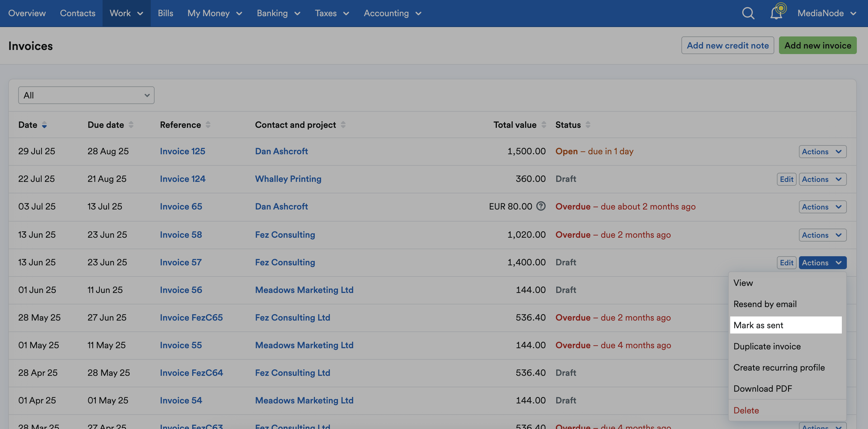Click the 29 Jul 25 date cell
The height and width of the screenshot is (429, 868).
(x=37, y=151)
